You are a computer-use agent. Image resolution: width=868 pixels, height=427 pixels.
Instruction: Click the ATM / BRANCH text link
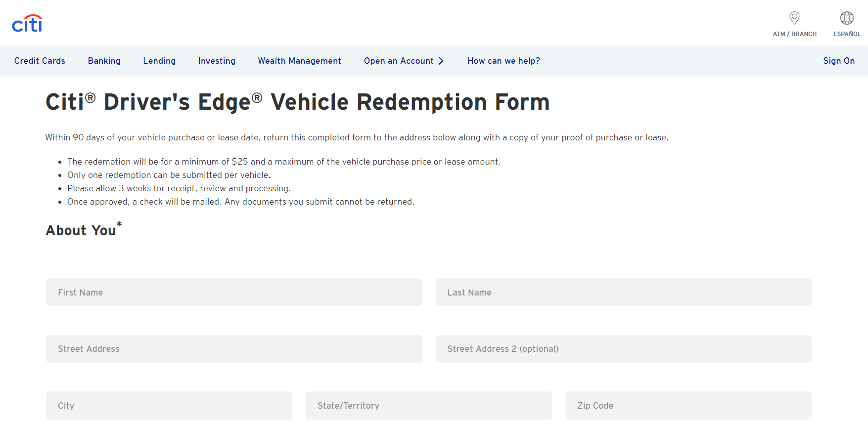tap(795, 34)
